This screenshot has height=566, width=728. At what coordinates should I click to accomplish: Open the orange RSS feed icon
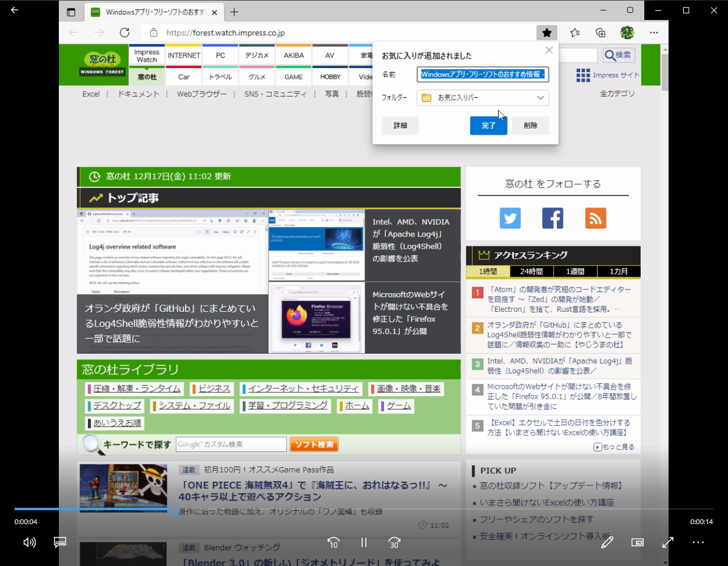coord(595,218)
